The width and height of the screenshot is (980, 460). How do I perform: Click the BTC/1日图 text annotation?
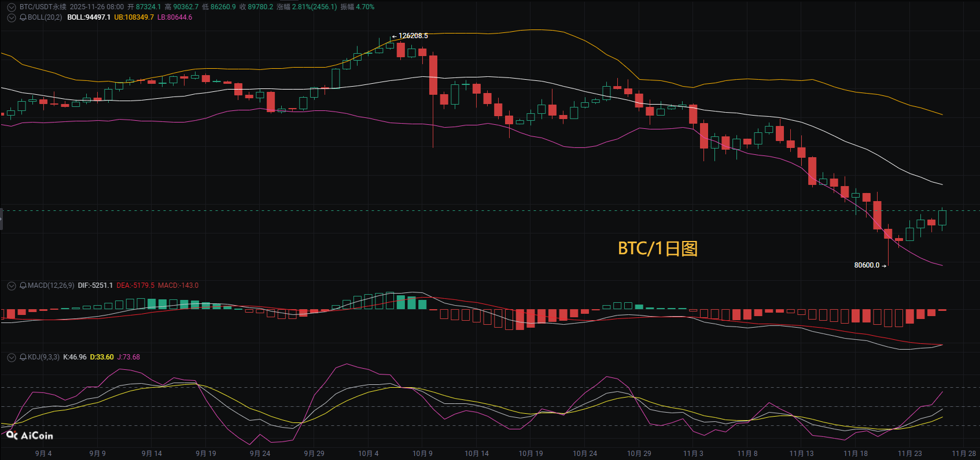[658, 248]
